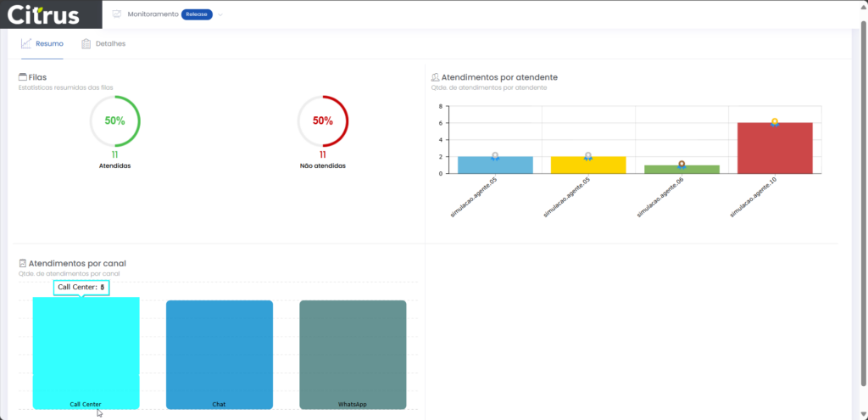The image size is (868, 420).
Task: Click the Monitoramento screen icon in header
Action: tap(116, 14)
